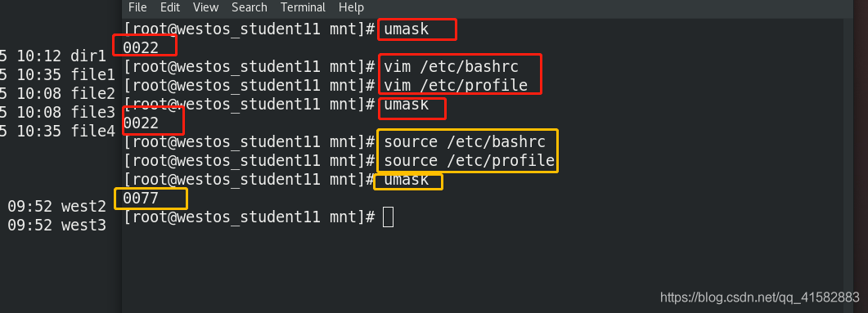
Task: Open the File menu
Action: point(137,7)
